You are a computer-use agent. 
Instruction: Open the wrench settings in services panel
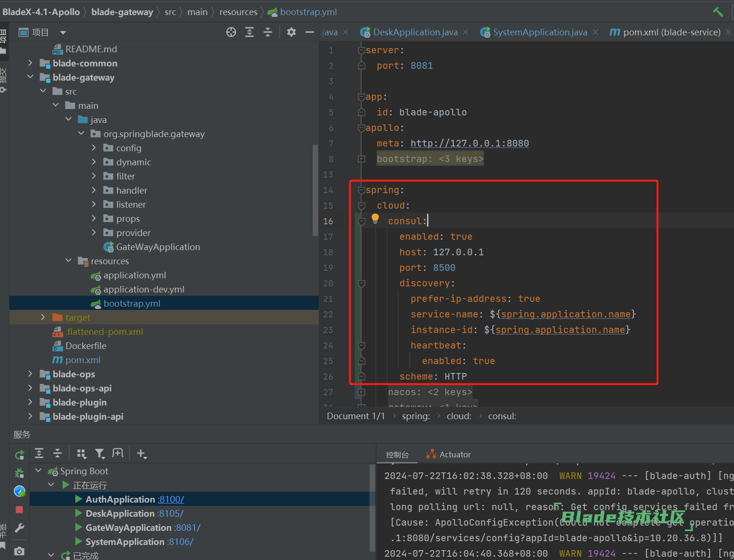(x=19, y=528)
